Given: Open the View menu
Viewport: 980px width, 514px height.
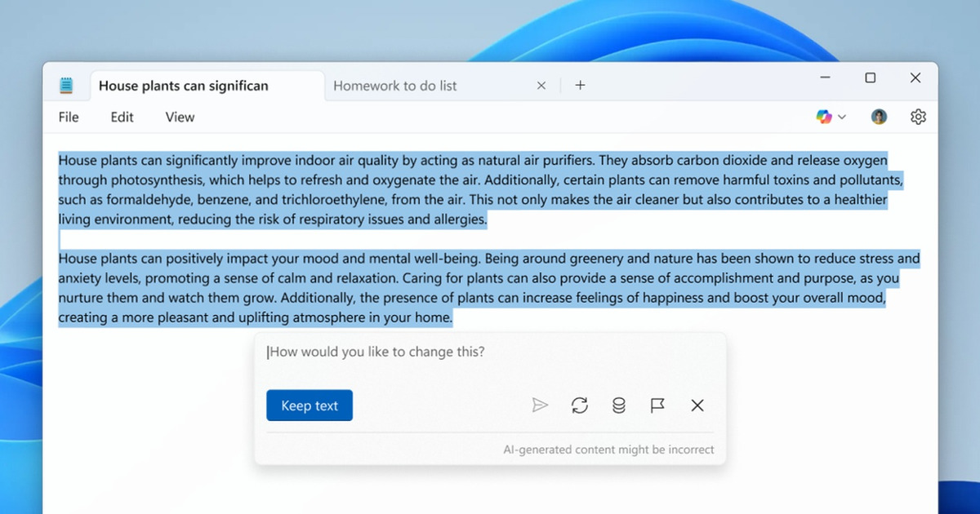Looking at the screenshot, I should [179, 117].
